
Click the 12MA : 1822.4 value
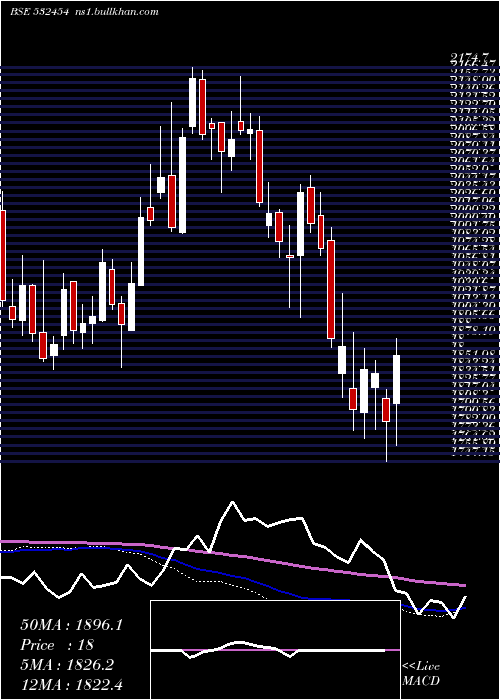71,684
